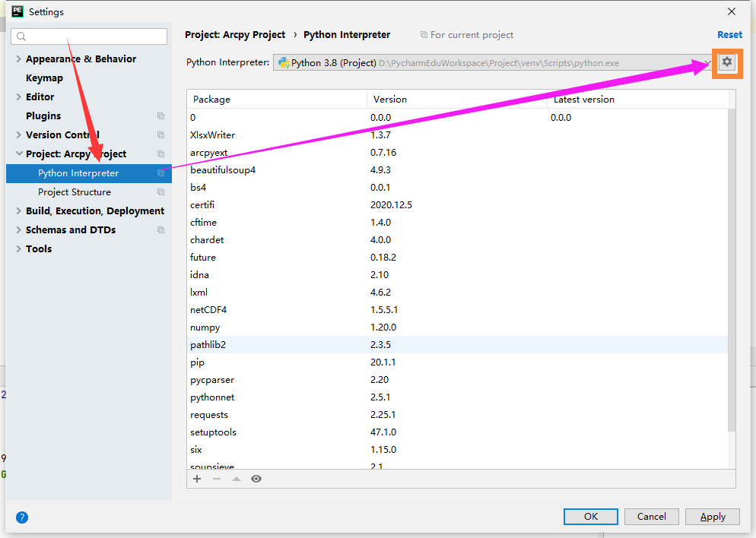
Task: Select the pip package row
Action: [x=457, y=362]
